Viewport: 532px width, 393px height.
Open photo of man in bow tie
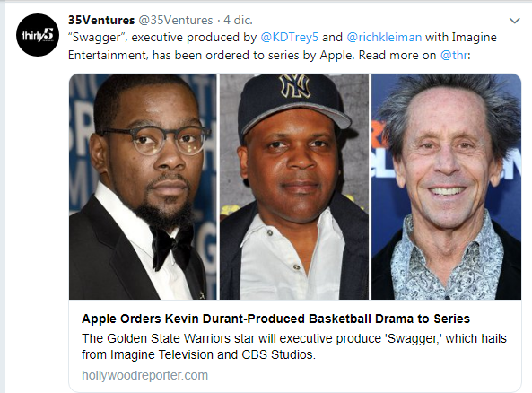coord(143,187)
